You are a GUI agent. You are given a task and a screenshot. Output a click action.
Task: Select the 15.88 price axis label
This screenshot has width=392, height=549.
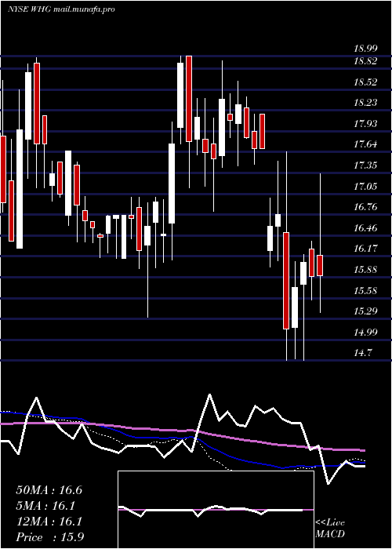click(x=365, y=270)
